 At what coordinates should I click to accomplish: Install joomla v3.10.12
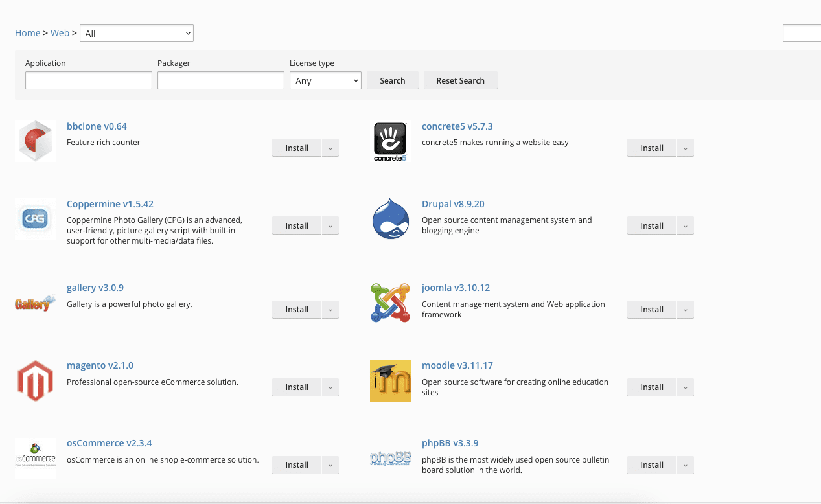pyautogui.click(x=651, y=310)
